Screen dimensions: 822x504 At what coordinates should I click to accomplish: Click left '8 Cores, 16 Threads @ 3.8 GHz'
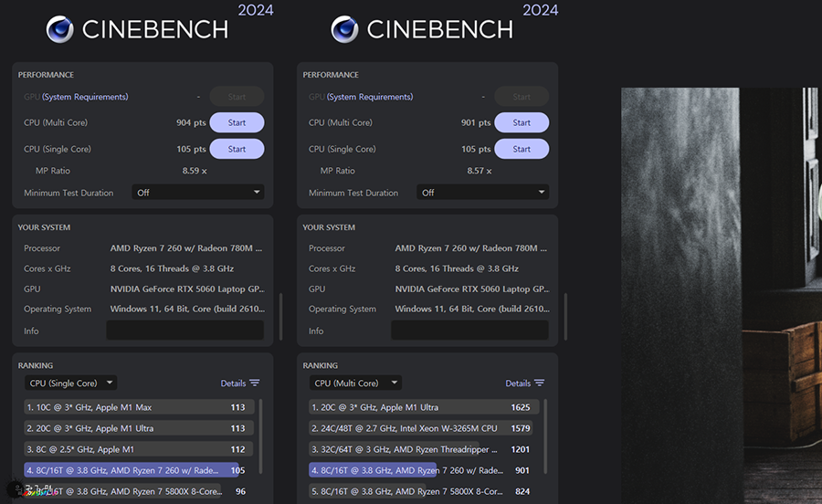tap(172, 268)
